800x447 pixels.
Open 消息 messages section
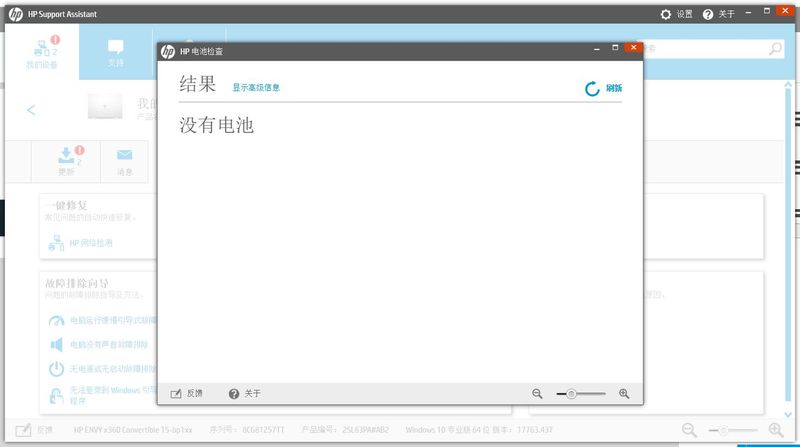pyautogui.click(x=125, y=161)
